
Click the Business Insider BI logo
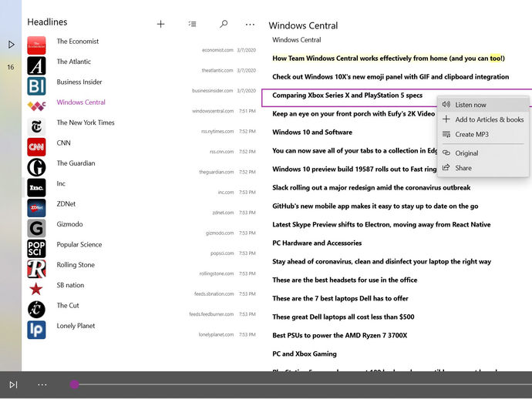tap(36, 86)
